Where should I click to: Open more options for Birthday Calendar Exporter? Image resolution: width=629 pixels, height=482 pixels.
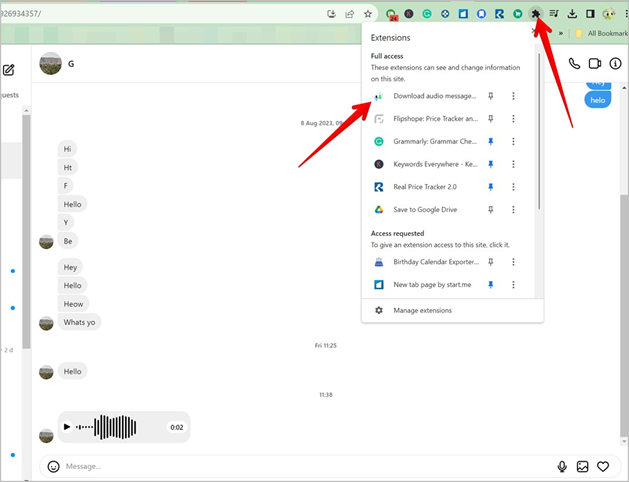click(x=513, y=262)
